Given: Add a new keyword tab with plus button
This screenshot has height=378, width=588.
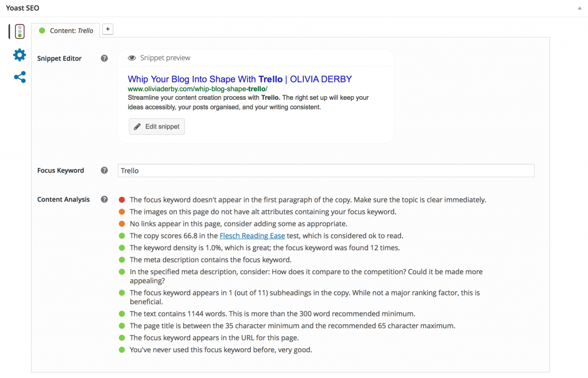Looking at the screenshot, I should tap(107, 29).
